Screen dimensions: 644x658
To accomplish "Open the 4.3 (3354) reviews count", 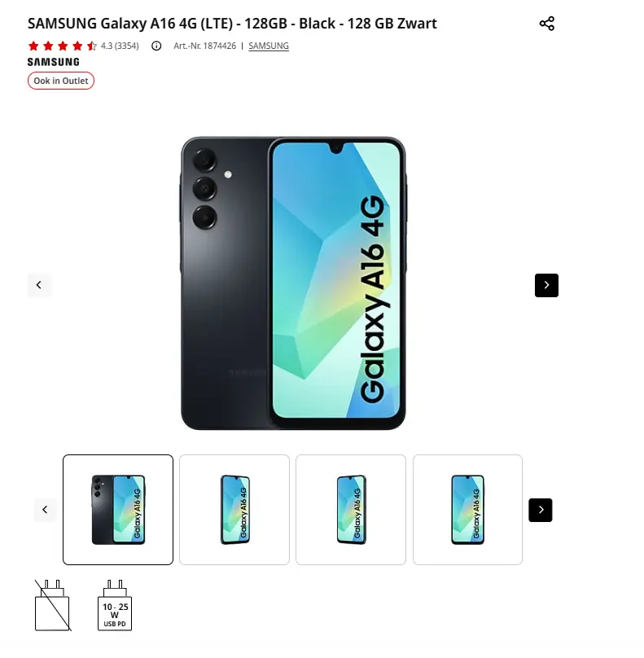I will pos(120,46).
